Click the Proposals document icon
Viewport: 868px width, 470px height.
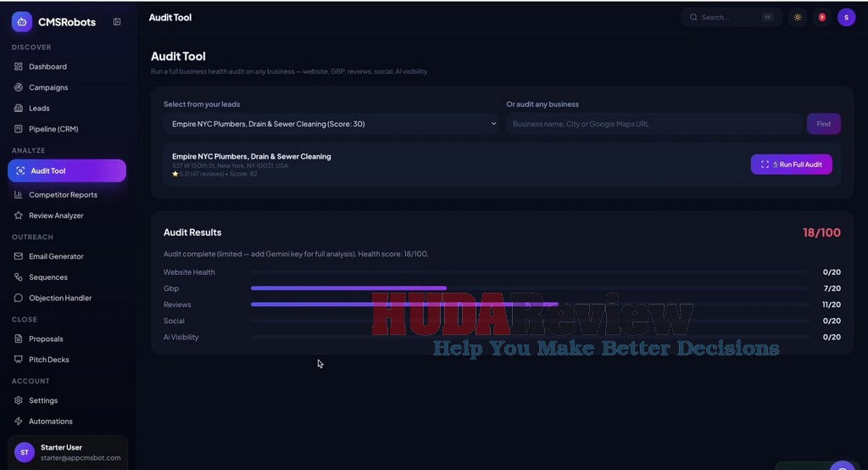point(19,339)
